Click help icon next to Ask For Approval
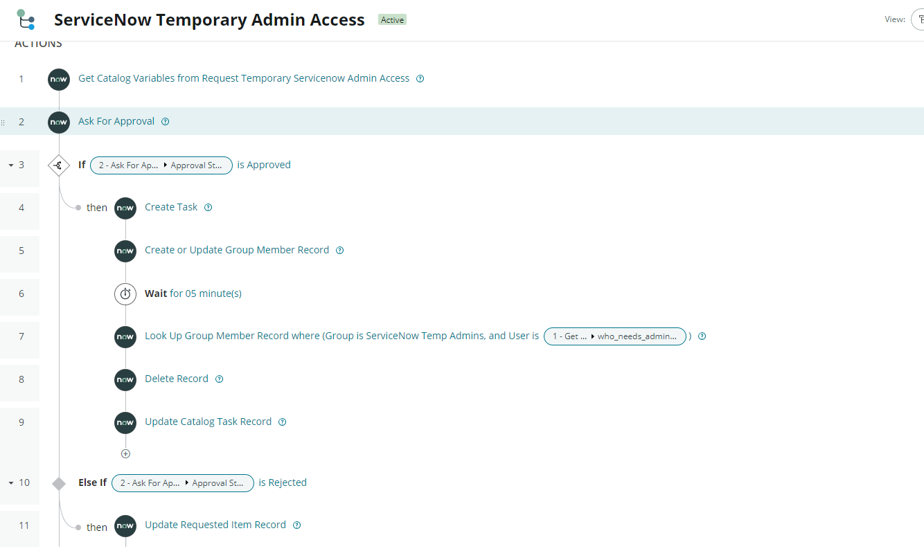The height and width of the screenshot is (560, 924). (165, 122)
